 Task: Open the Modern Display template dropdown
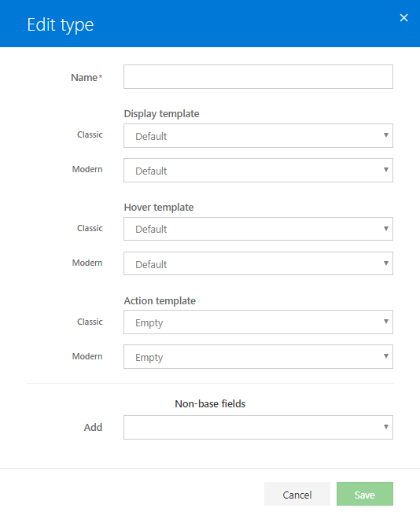[258, 171]
